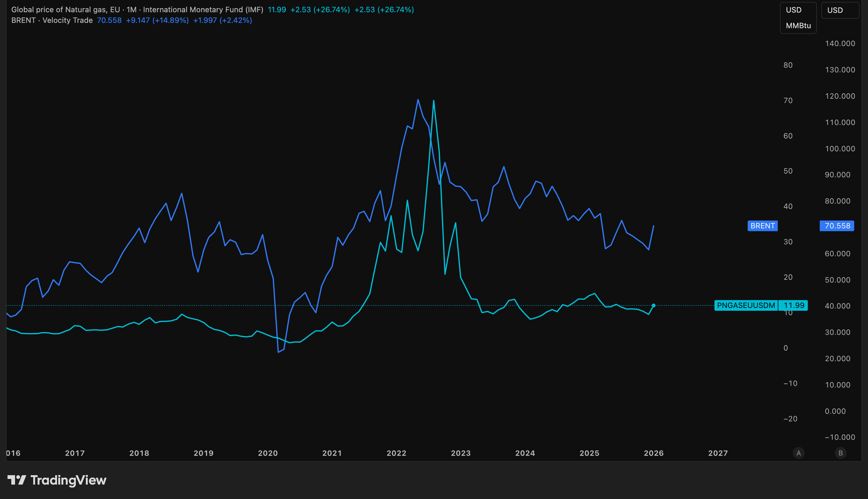Viewport: 868px width, 499px height.
Task: Toggle the B scale button
Action: [x=840, y=453]
